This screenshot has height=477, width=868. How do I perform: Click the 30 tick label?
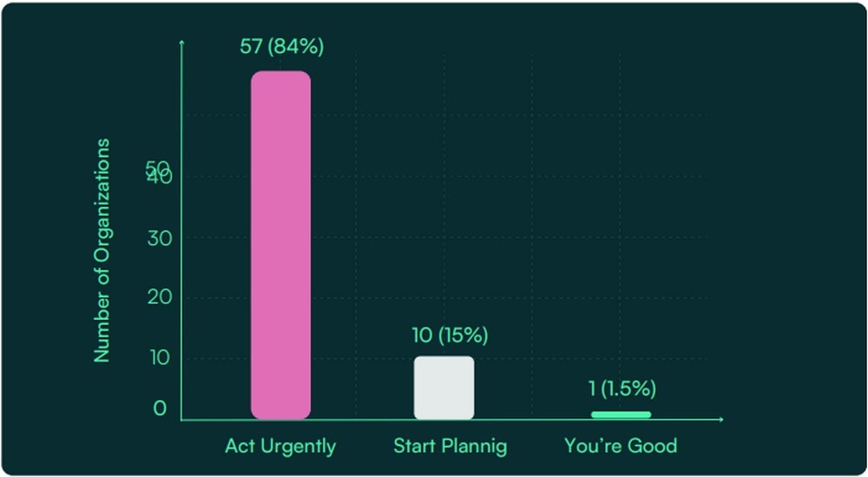[x=158, y=238]
